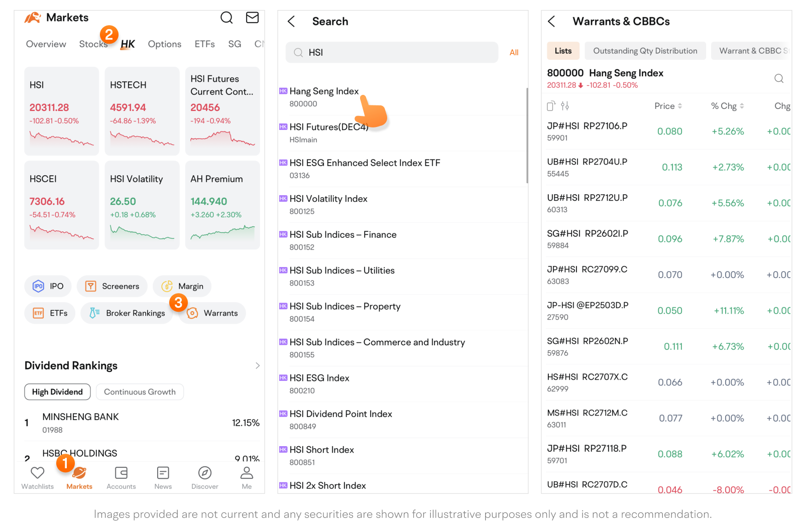Screen dimensions: 806x532
Task: Select HSI Short Index result
Action: pos(402,456)
